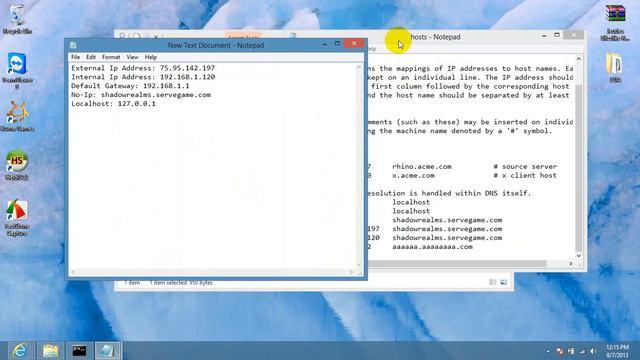The image size is (640, 360).
Task: Open the Format menu in New Text Document
Action: (x=111, y=57)
